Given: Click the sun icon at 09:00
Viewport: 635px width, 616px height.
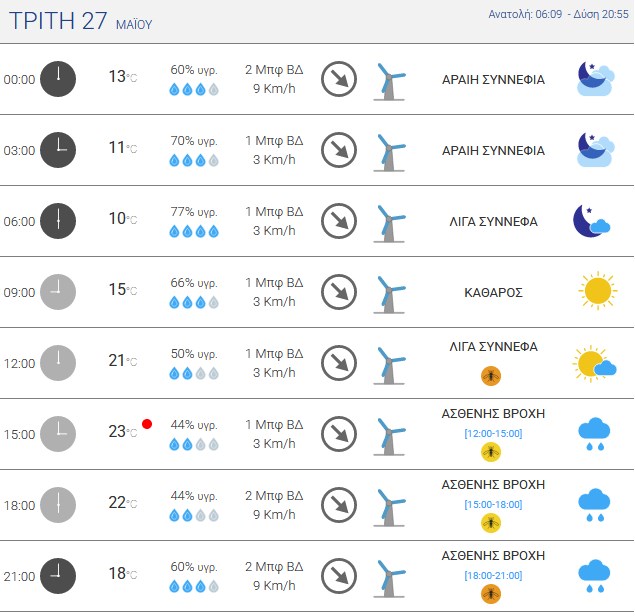Looking at the screenshot, I should click(x=598, y=291).
